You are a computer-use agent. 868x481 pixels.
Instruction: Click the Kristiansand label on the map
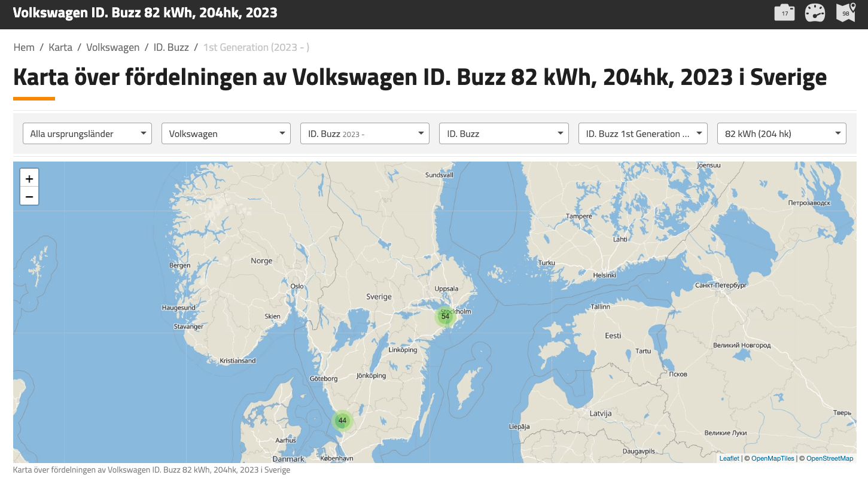click(237, 361)
